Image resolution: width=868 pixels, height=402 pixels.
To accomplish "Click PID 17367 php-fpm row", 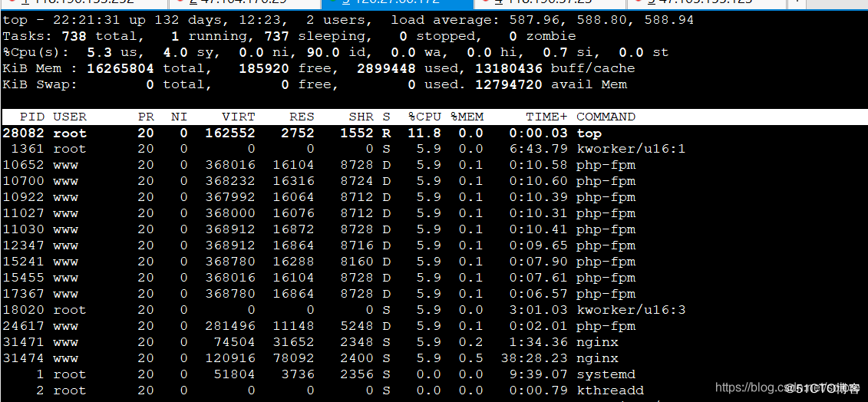I will coord(23,294).
